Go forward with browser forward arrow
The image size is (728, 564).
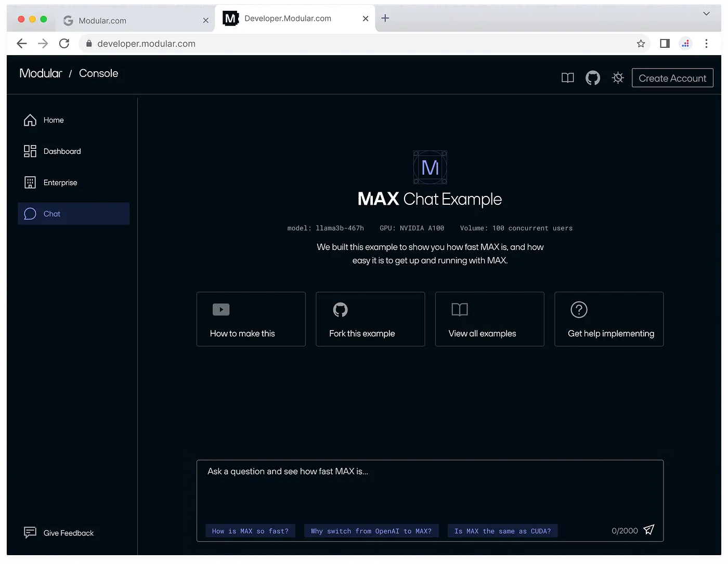[43, 44]
